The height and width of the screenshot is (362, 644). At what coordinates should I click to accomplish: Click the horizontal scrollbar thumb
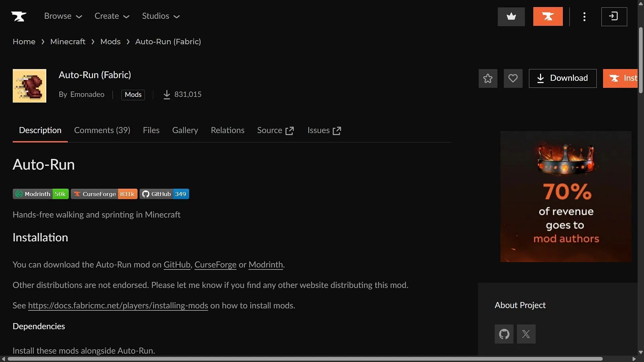[305, 359]
